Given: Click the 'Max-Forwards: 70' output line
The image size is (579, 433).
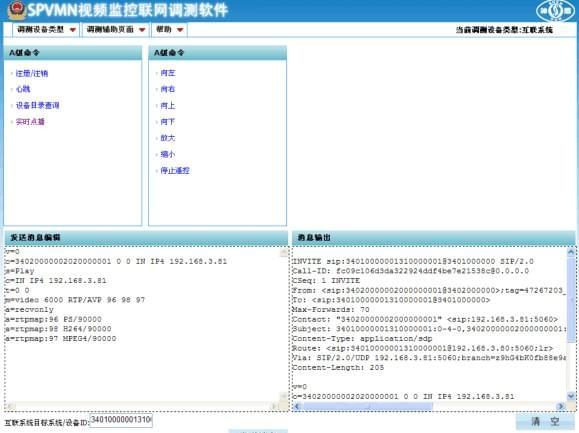Looking at the screenshot, I should point(331,310).
